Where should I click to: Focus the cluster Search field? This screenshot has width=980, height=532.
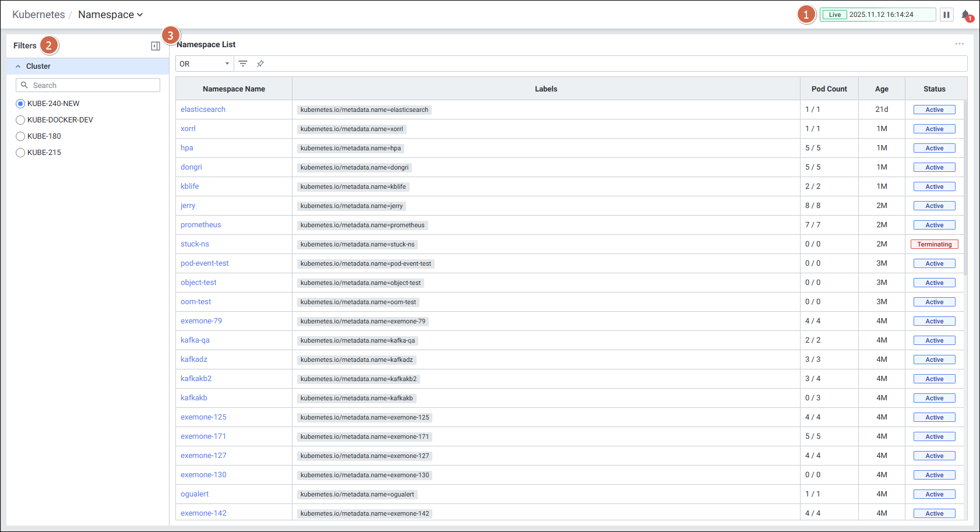[x=93, y=85]
